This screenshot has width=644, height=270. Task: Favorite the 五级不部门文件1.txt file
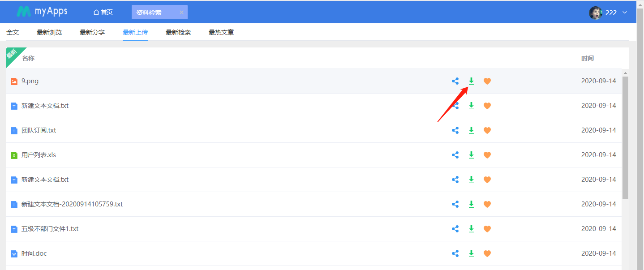(x=487, y=229)
